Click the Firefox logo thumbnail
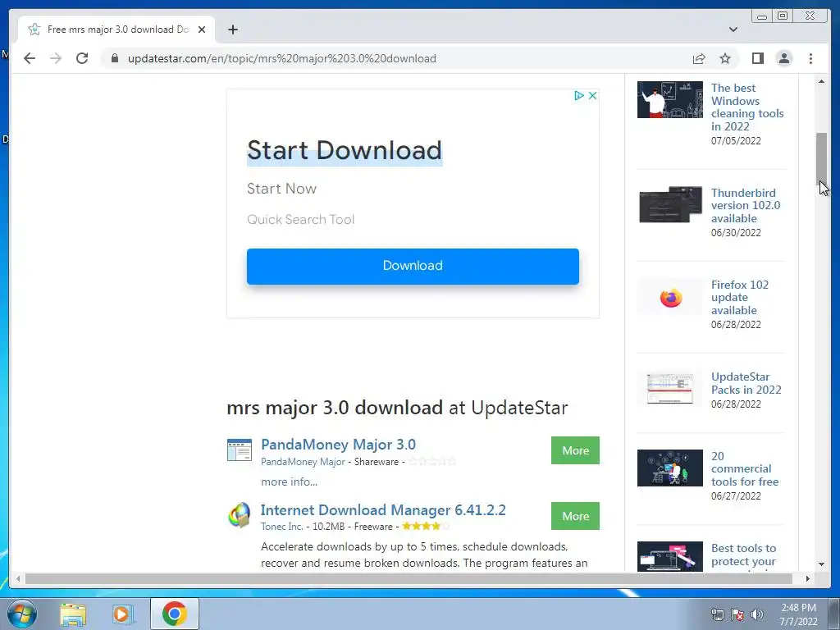840x630 pixels. pyautogui.click(x=669, y=297)
